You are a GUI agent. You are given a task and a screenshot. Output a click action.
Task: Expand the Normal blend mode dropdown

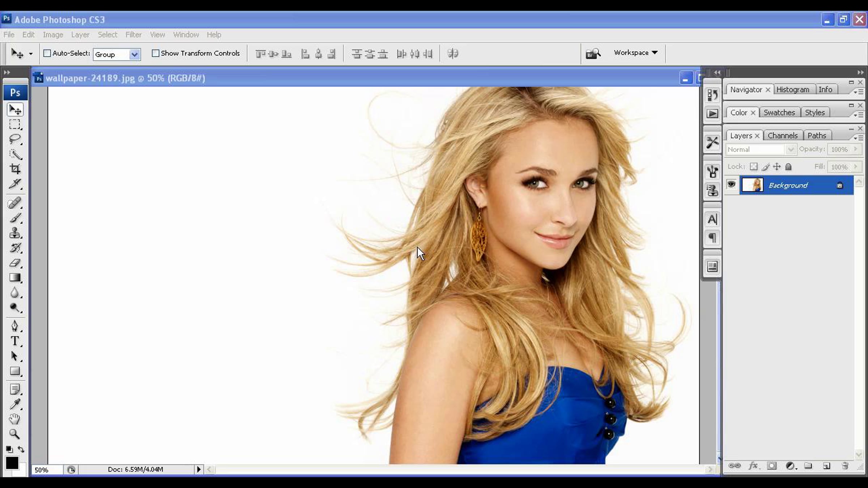tap(791, 149)
